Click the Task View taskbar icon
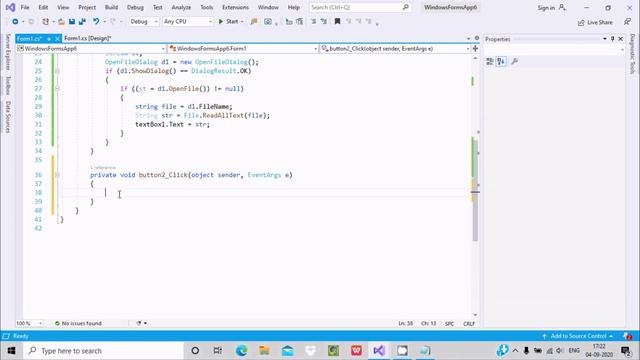 (218, 351)
